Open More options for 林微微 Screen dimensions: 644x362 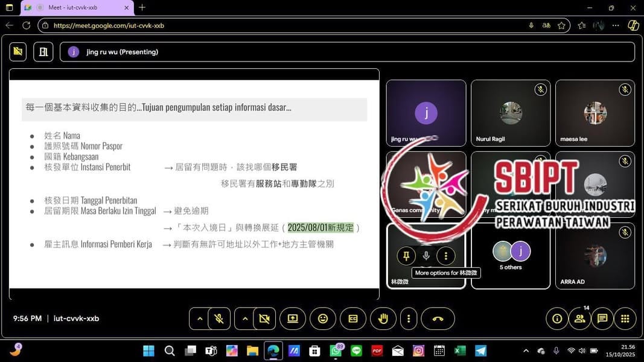click(x=446, y=256)
